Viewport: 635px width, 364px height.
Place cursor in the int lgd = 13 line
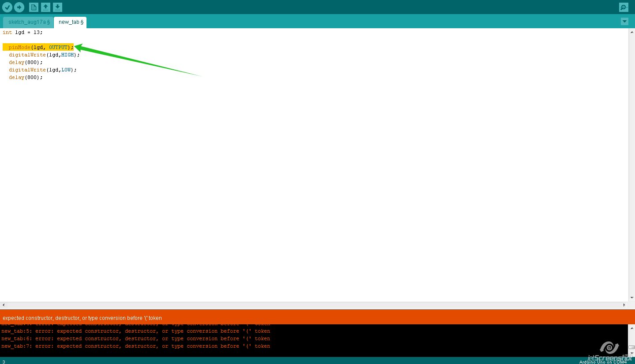(x=23, y=33)
